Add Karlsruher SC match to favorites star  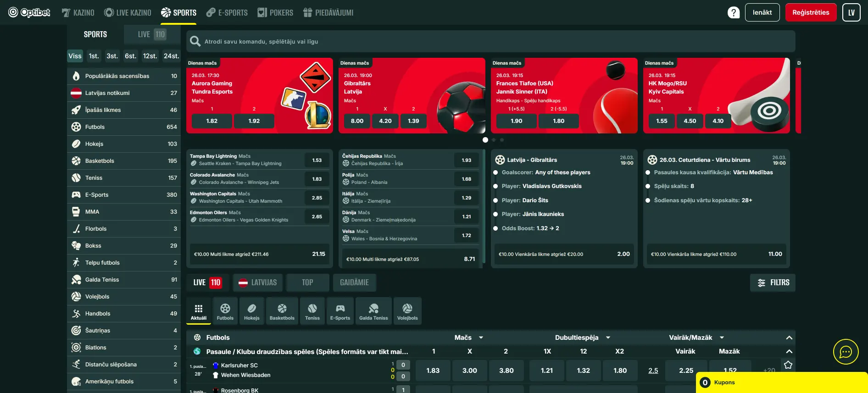(x=788, y=365)
